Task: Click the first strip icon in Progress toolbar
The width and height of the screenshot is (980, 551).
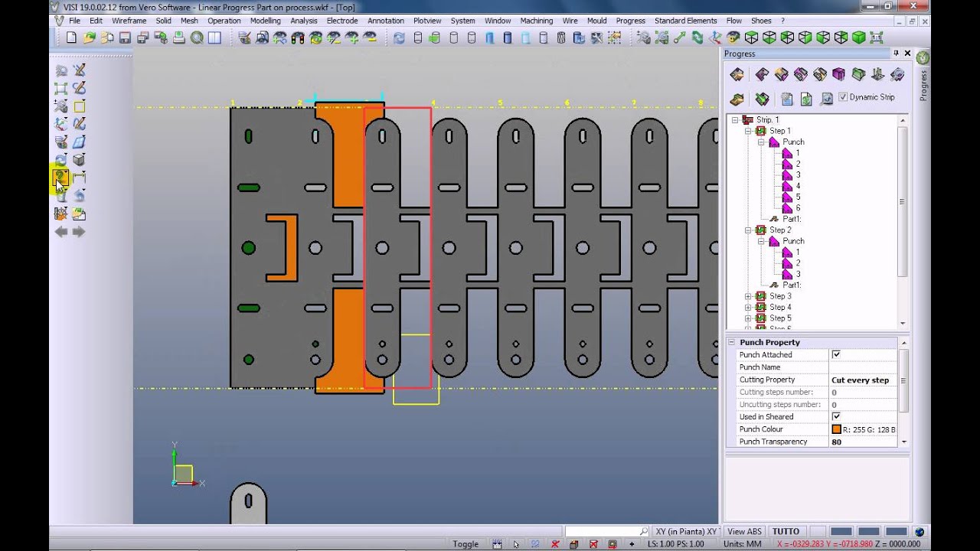Action: coord(737,74)
